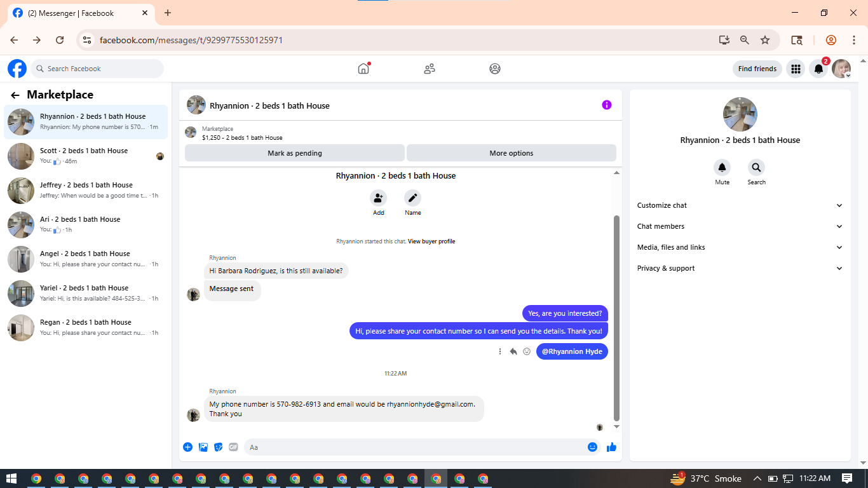The image size is (868, 488).
Task: Open Windows Start menu
Action: tap(11, 478)
